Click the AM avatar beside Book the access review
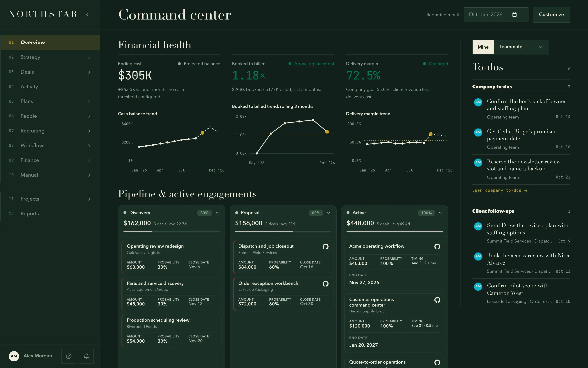The width and height of the screenshot is (588, 368). [478, 256]
